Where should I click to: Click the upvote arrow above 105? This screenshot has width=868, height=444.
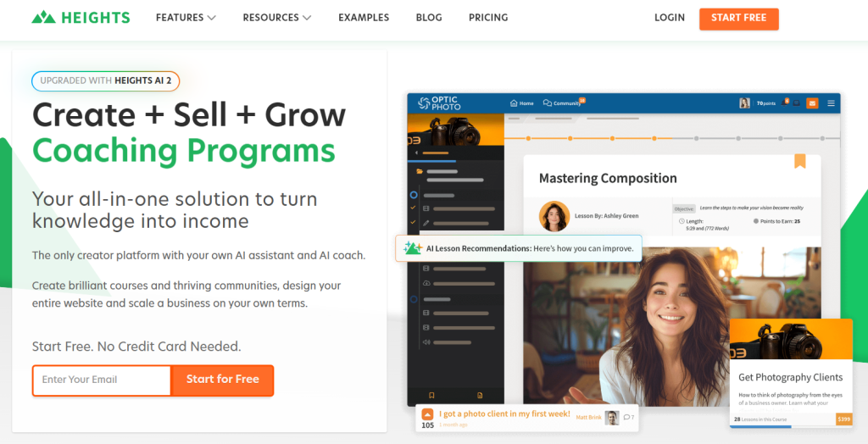pos(427,414)
